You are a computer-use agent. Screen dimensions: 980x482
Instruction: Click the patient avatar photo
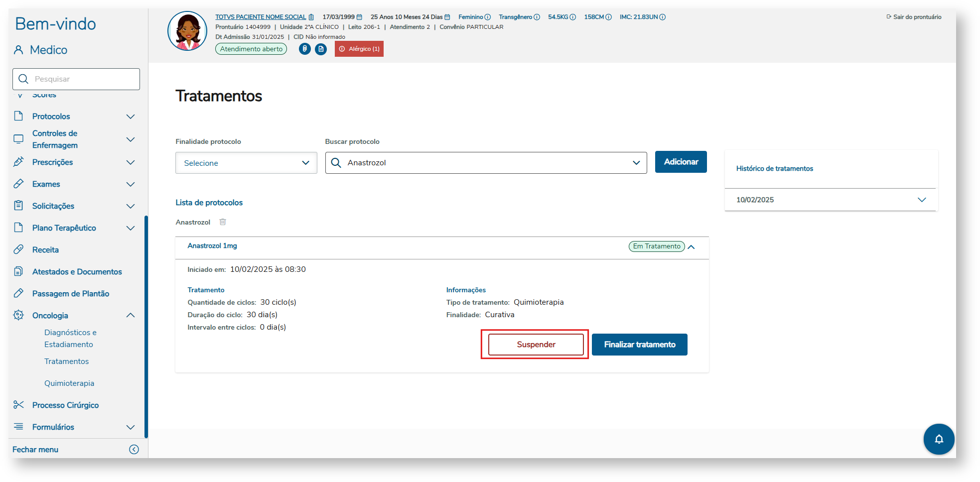click(187, 31)
